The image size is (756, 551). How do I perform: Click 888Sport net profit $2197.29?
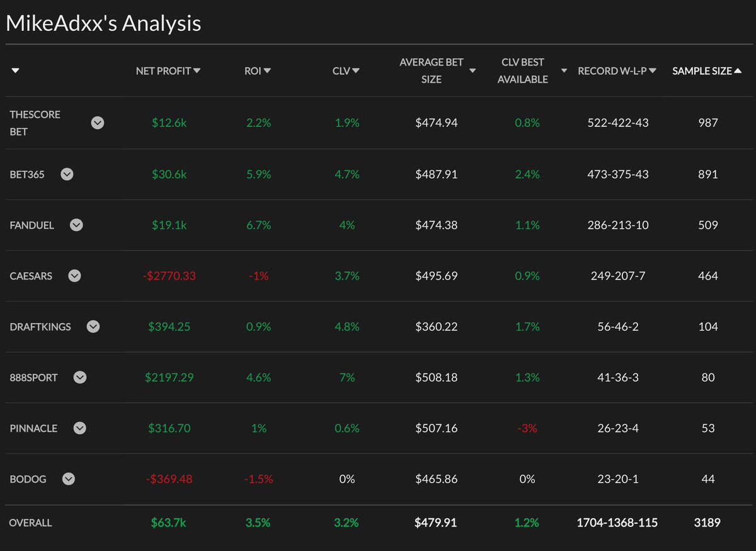pos(169,378)
